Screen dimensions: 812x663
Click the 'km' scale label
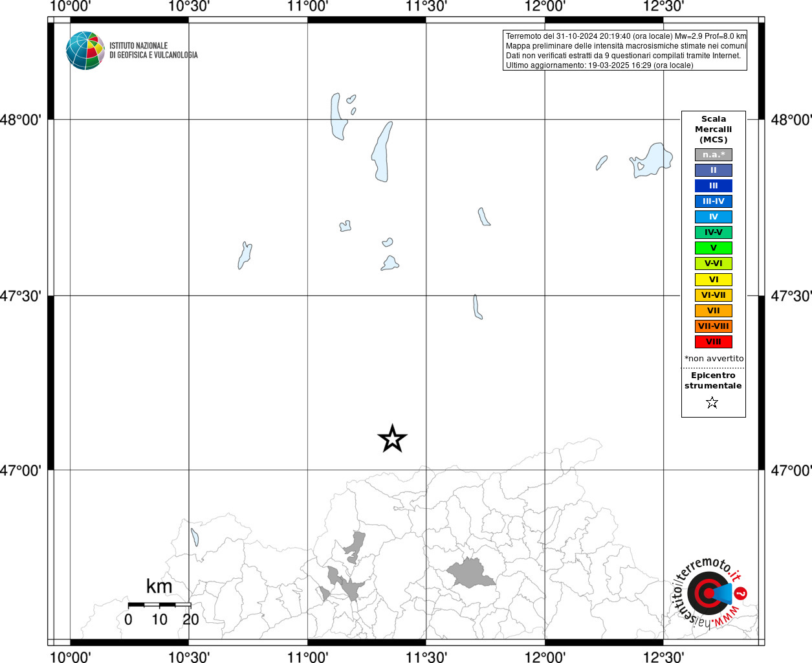coord(159,586)
